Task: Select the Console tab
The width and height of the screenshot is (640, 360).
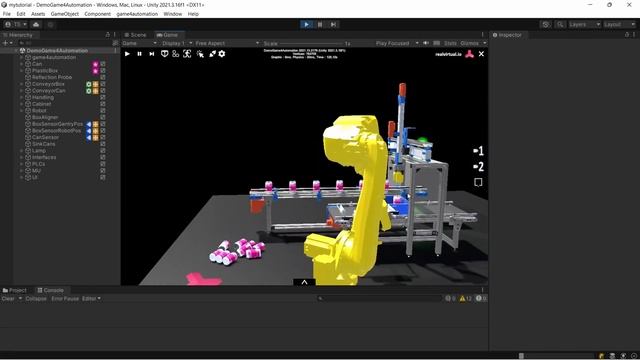Action: tap(51, 290)
